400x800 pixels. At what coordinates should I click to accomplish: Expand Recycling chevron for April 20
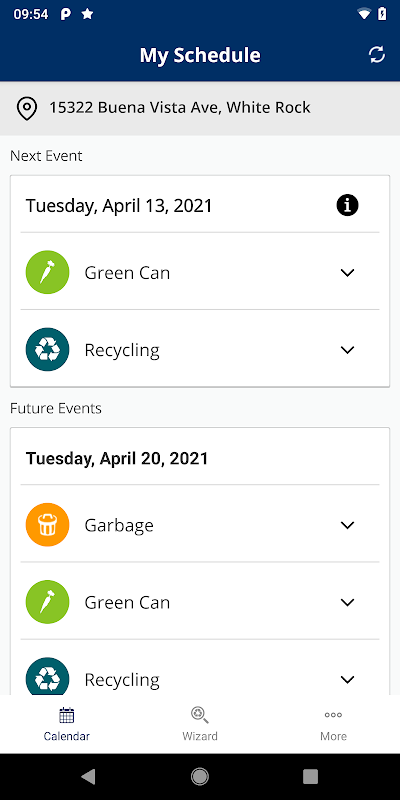[347, 680]
